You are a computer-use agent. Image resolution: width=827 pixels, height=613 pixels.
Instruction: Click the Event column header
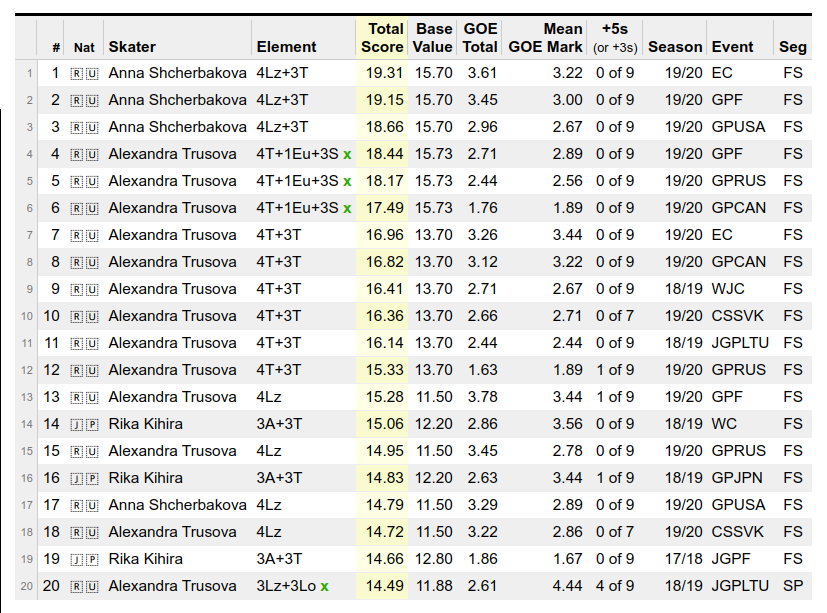[x=733, y=46]
